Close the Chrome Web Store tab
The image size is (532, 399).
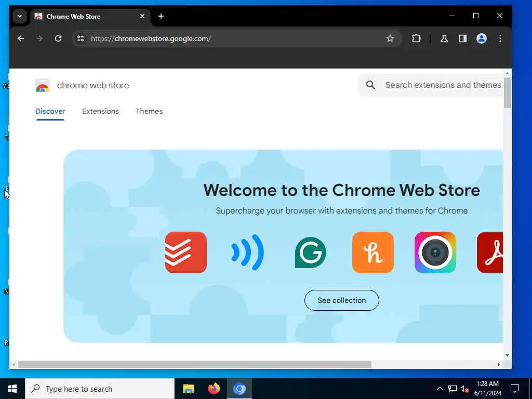click(142, 16)
